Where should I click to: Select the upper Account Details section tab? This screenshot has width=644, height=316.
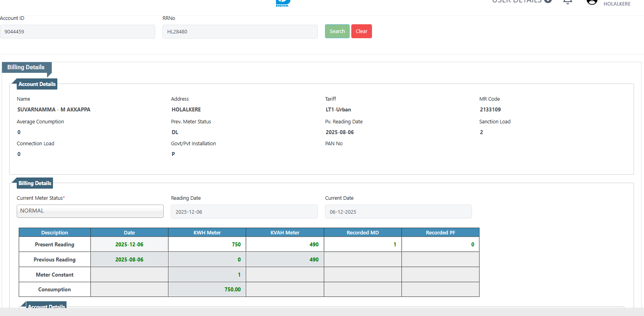click(37, 84)
